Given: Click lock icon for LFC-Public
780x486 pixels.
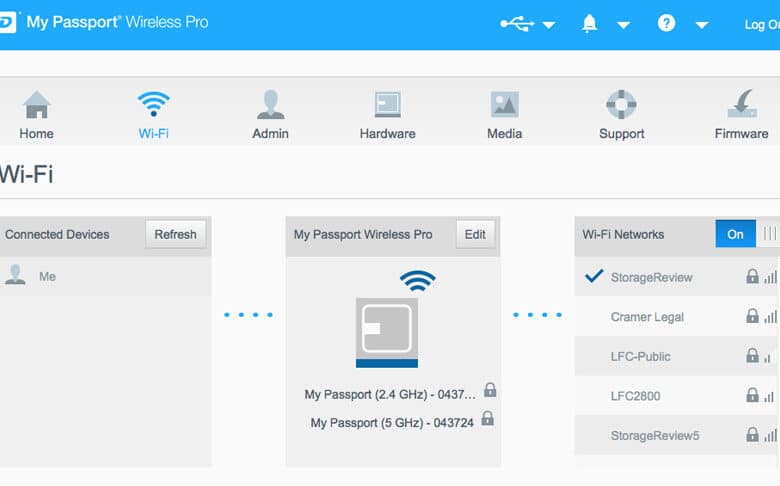Looking at the screenshot, I should (x=752, y=355).
